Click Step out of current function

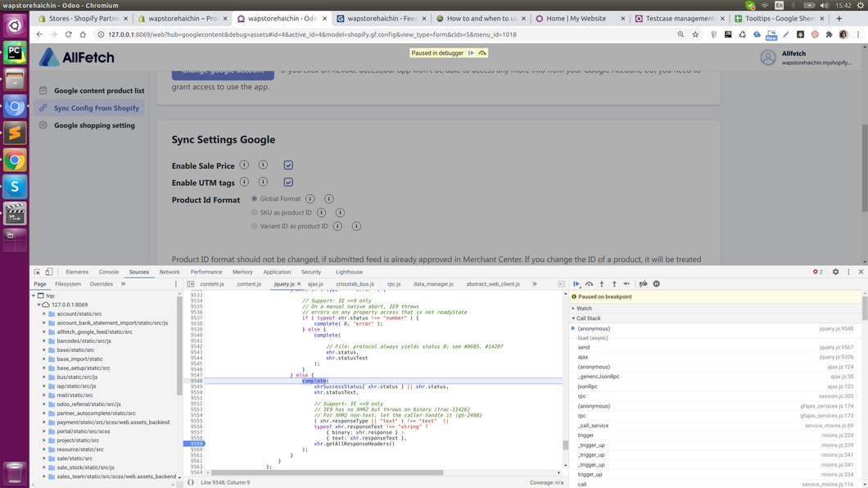click(x=614, y=284)
